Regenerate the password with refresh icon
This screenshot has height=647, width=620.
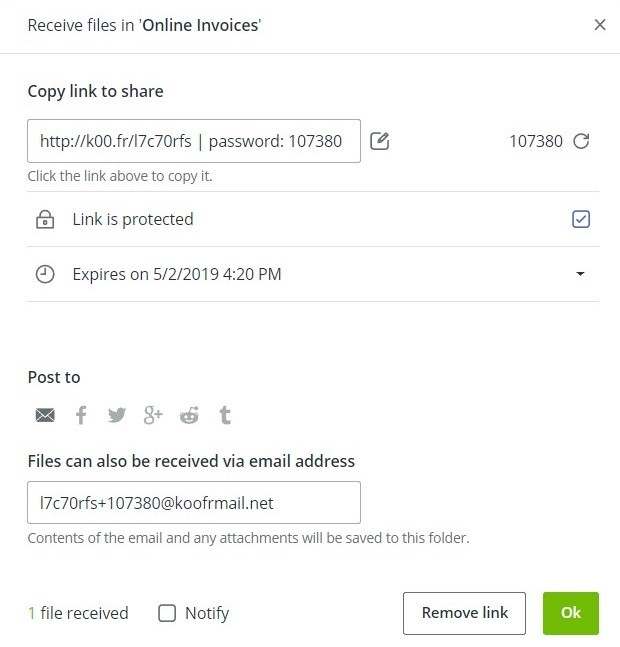pos(581,141)
